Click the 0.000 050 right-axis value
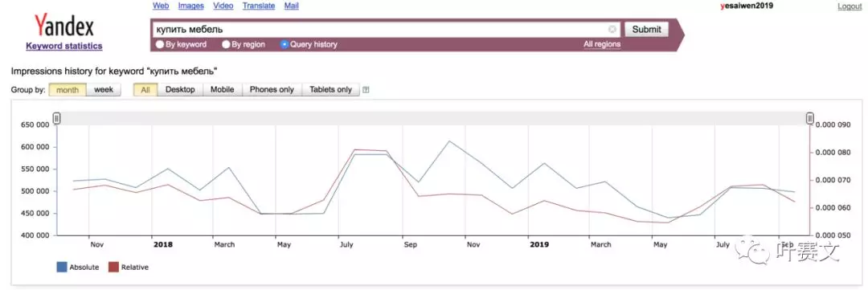This screenshot has height=290, width=868. 833,235
